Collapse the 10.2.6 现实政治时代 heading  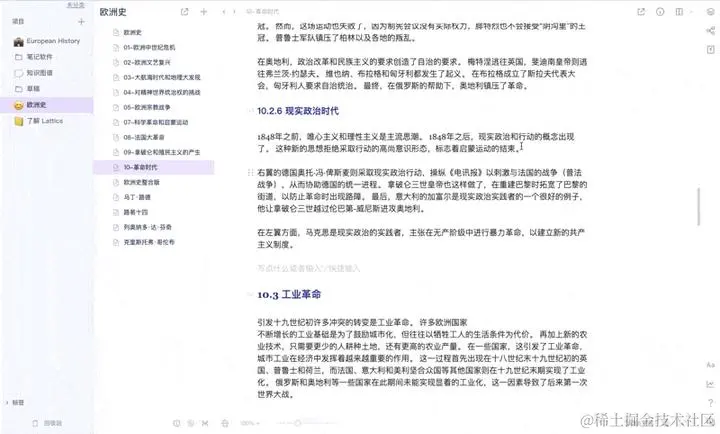pos(250,111)
